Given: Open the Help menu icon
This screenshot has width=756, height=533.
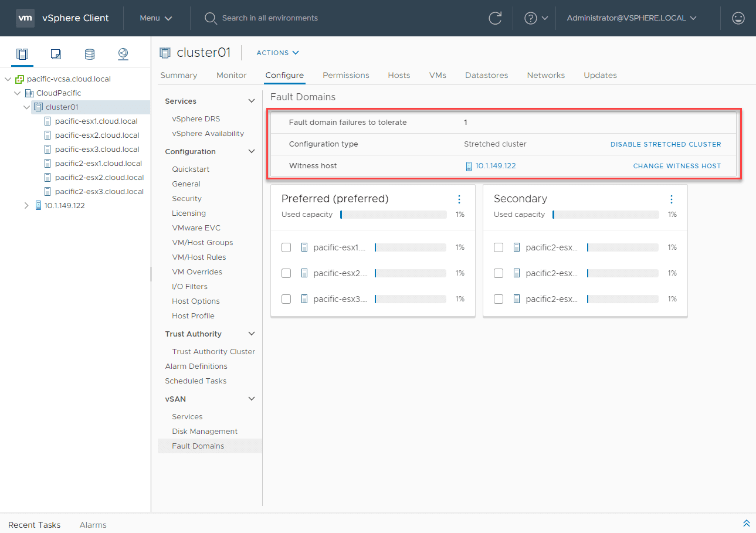Looking at the screenshot, I should pyautogui.click(x=531, y=18).
